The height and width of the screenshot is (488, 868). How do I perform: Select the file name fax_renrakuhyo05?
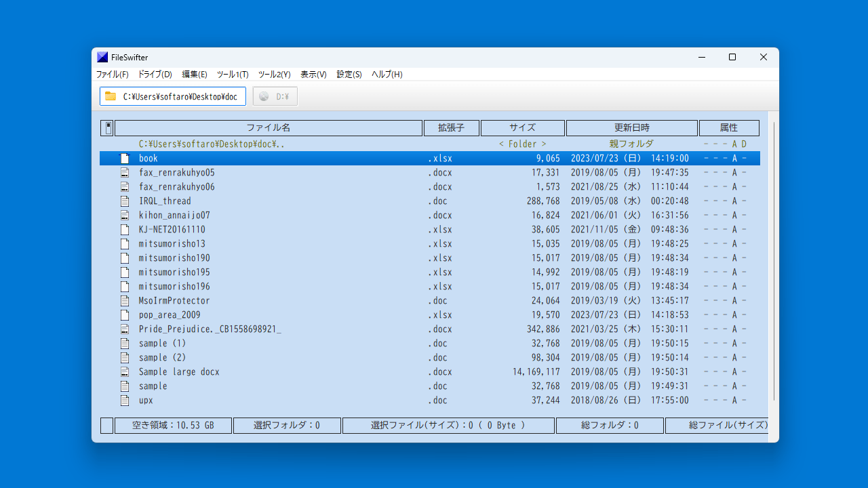coord(177,172)
